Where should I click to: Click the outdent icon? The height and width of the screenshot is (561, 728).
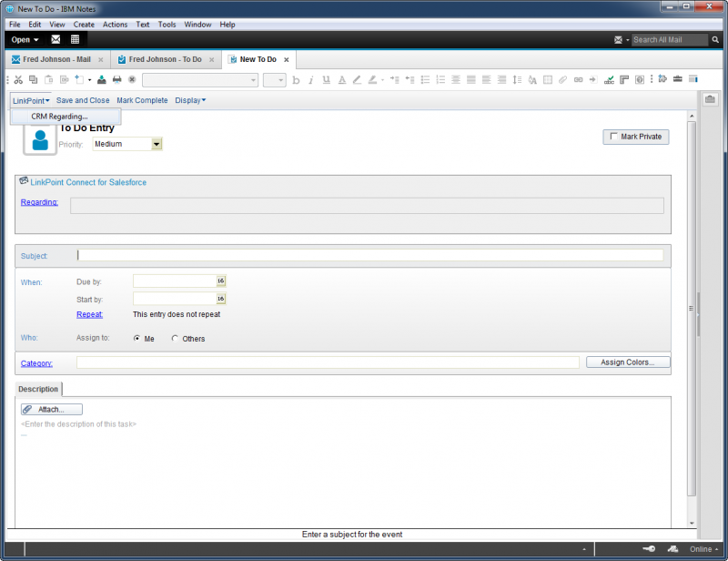point(410,80)
